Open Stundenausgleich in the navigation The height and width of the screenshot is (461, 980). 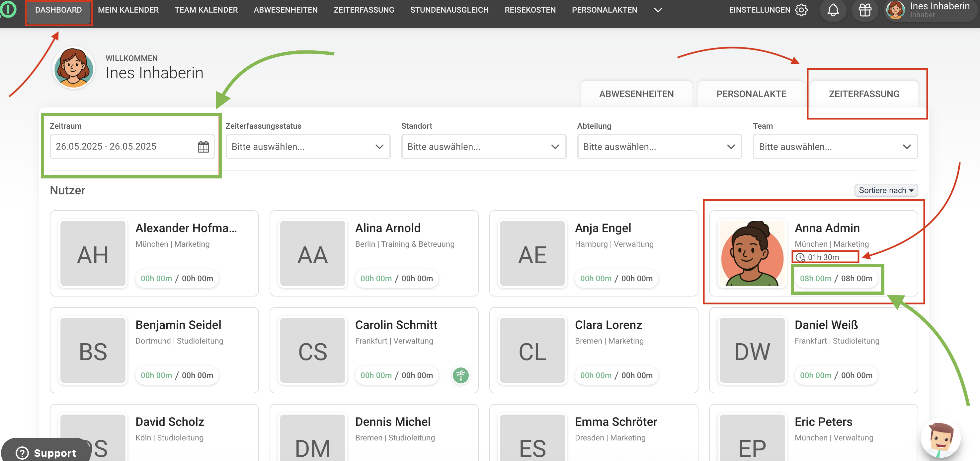[449, 10]
